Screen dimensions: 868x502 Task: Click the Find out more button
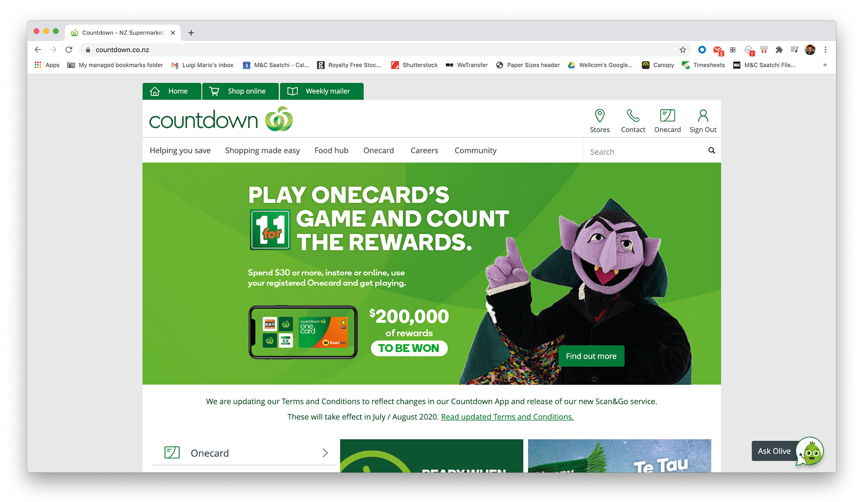[591, 356]
